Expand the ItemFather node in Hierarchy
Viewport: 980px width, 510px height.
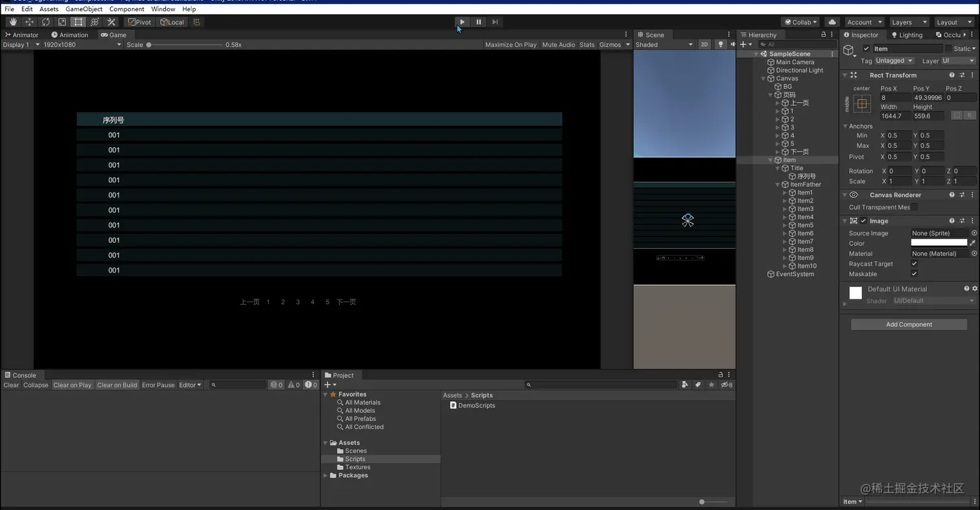coord(778,185)
